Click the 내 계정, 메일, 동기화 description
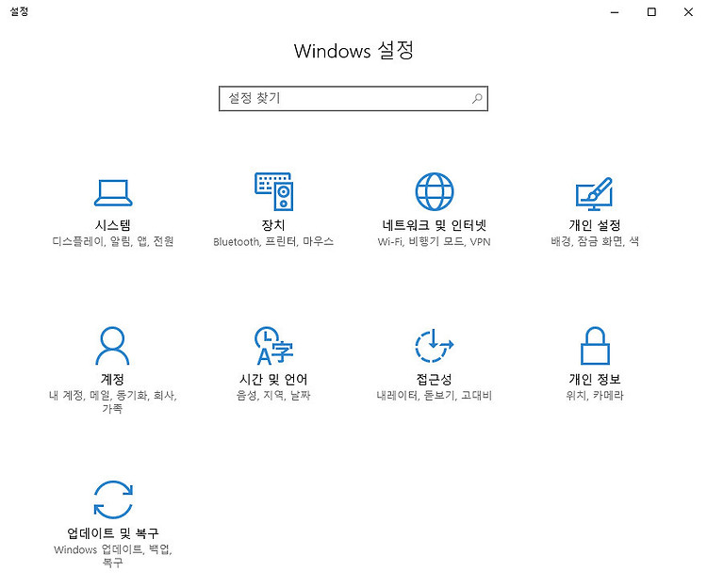 [x=112, y=402]
